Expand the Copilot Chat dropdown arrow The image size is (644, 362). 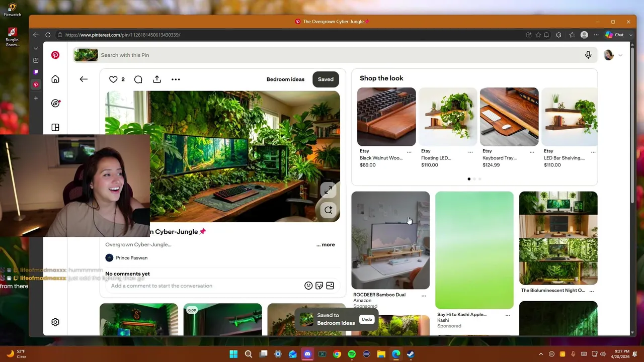pyautogui.click(x=630, y=35)
